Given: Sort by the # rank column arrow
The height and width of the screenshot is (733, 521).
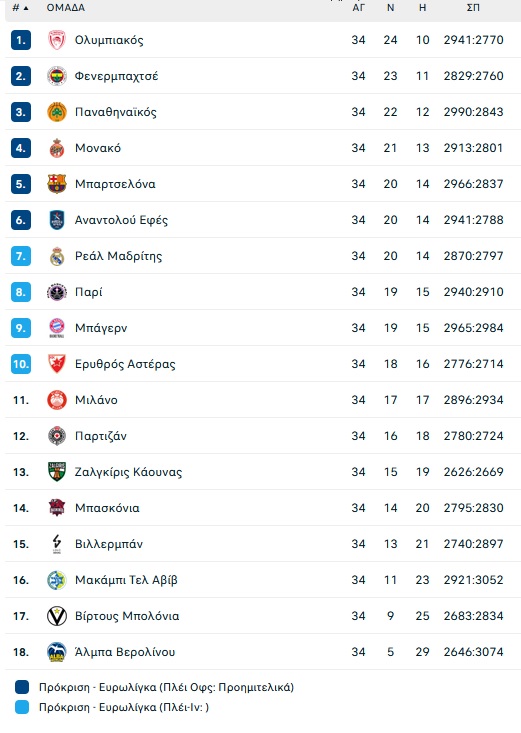Looking at the screenshot, I should [x=25, y=8].
